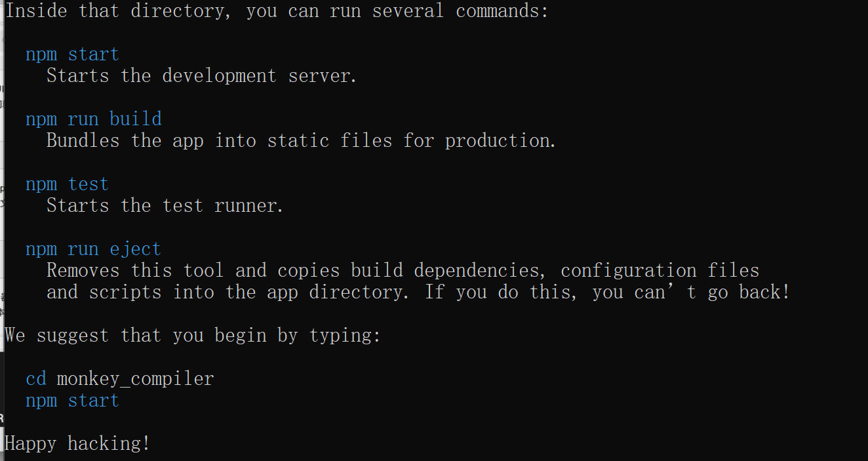Click 'We suggest that you begin by typing:'
The image size is (868, 461).
click(193, 336)
